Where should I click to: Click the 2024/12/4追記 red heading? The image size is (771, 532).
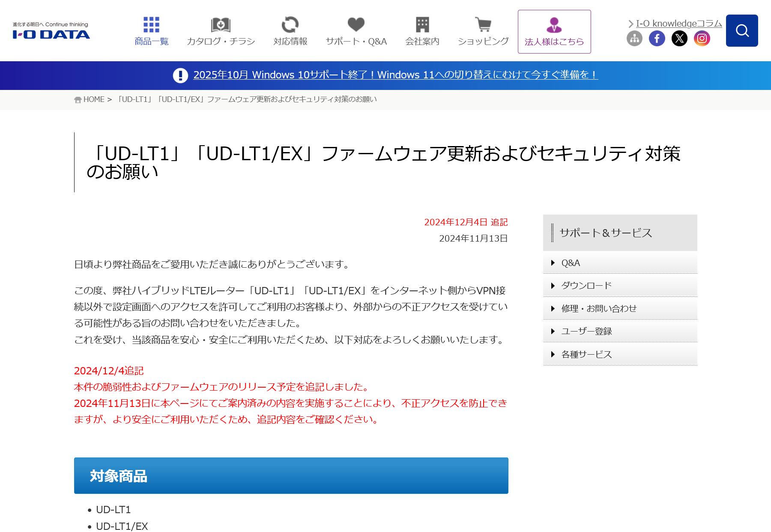tap(109, 371)
